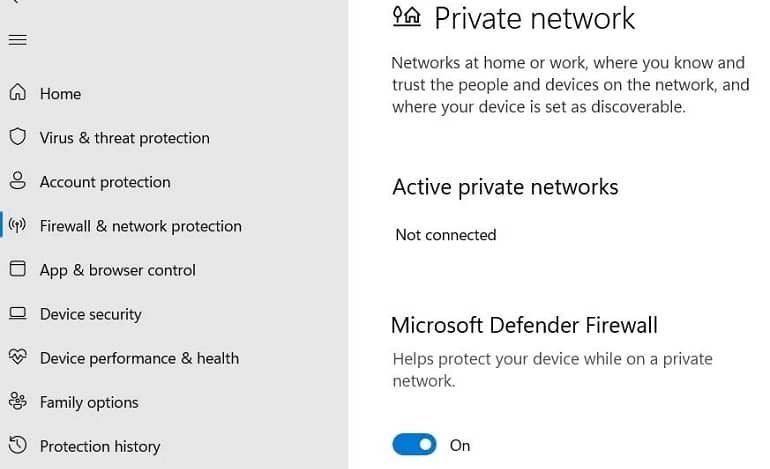Open the Account protection section
Image resolution: width=770 pixels, height=469 pixels.
click(105, 182)
